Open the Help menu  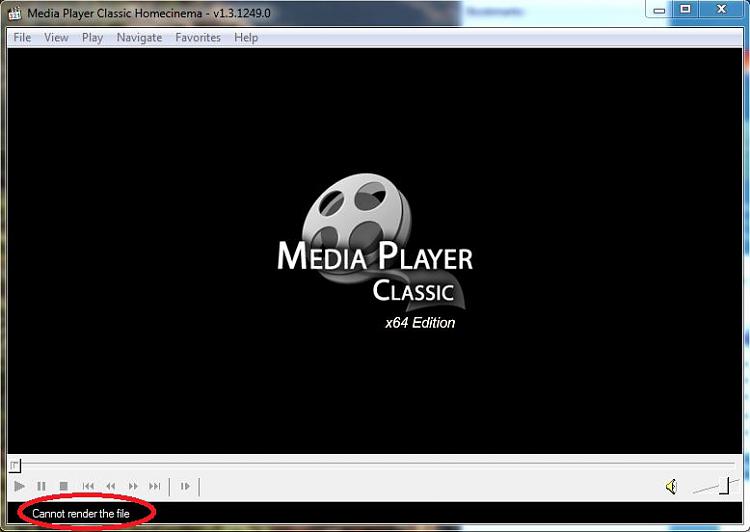(246, 37)
